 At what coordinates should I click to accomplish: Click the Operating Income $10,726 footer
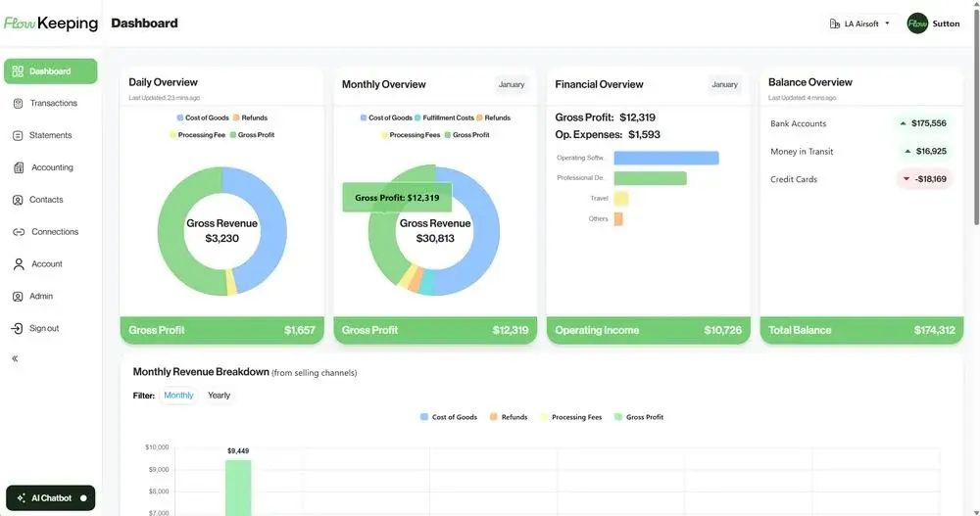[x=648, y=330]
